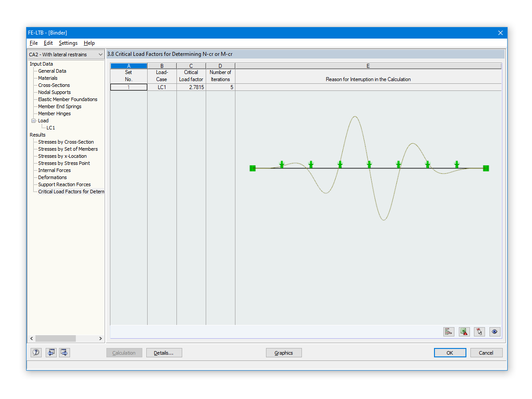Image resolution: width=532 pixels, height=399 pixels.
Task: Select Cross-Sections in the tree
Action: coord(54,85)
